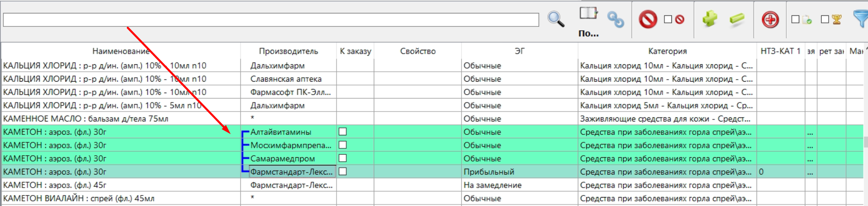Open the blue funnel filter

click(861, 19)
